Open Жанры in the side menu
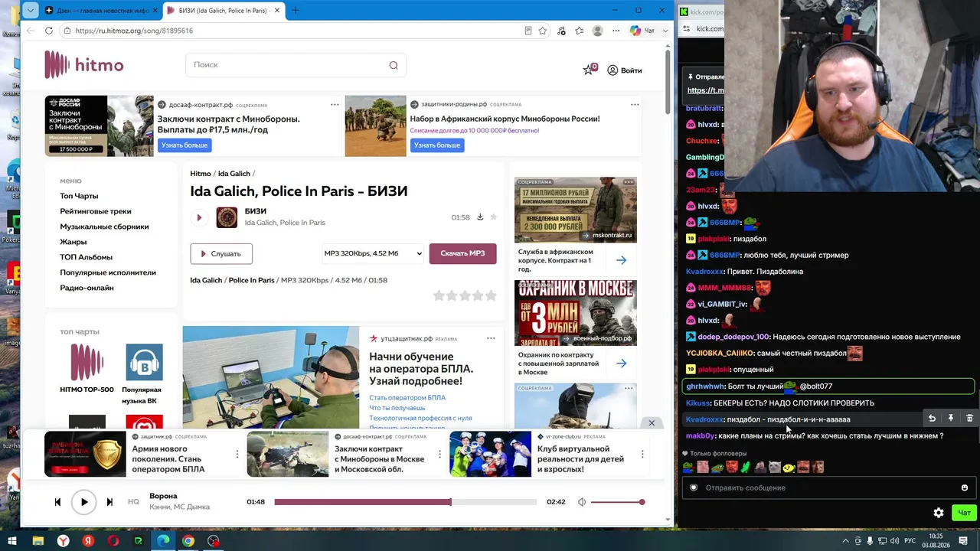This screenshot has height=551, width=980. (x=73, y=242)
